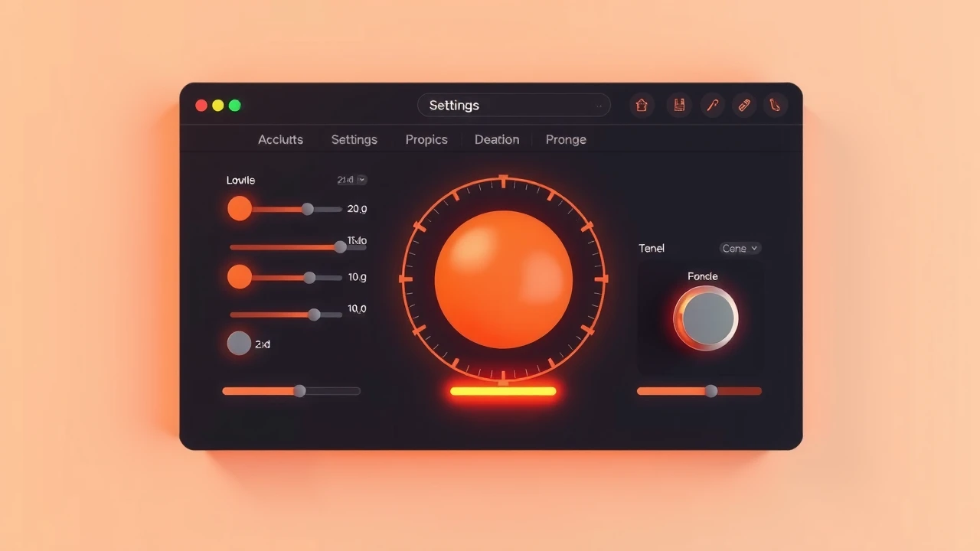Viewport: 980px width, 551px height.
Task: Expand the Cene dropdown beside Tenel
Action: (x=740, y=248)
